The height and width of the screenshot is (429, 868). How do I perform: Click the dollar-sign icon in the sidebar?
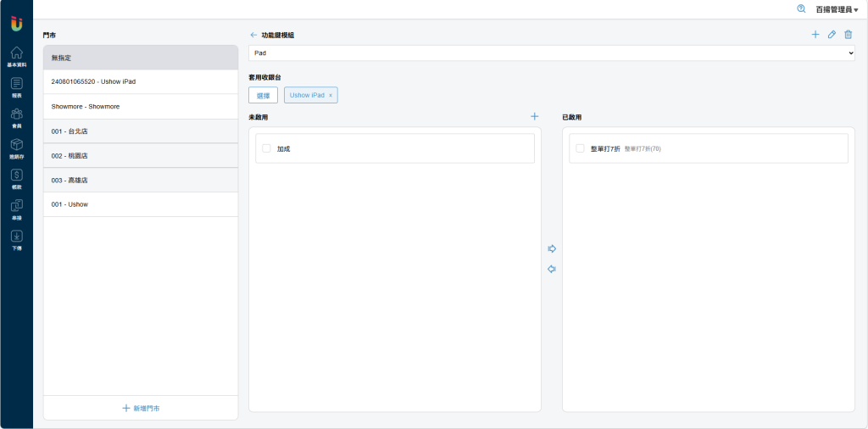pyautogui.click(x=16, y=175)
